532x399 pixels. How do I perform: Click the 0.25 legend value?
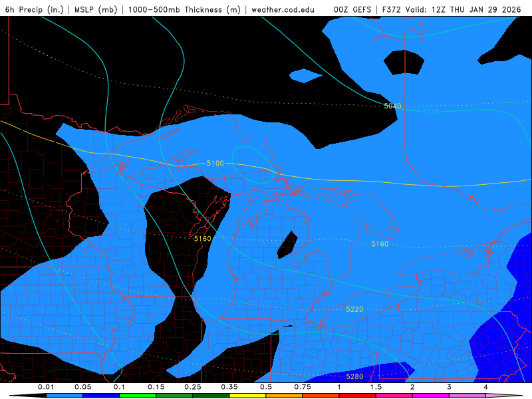193,387
